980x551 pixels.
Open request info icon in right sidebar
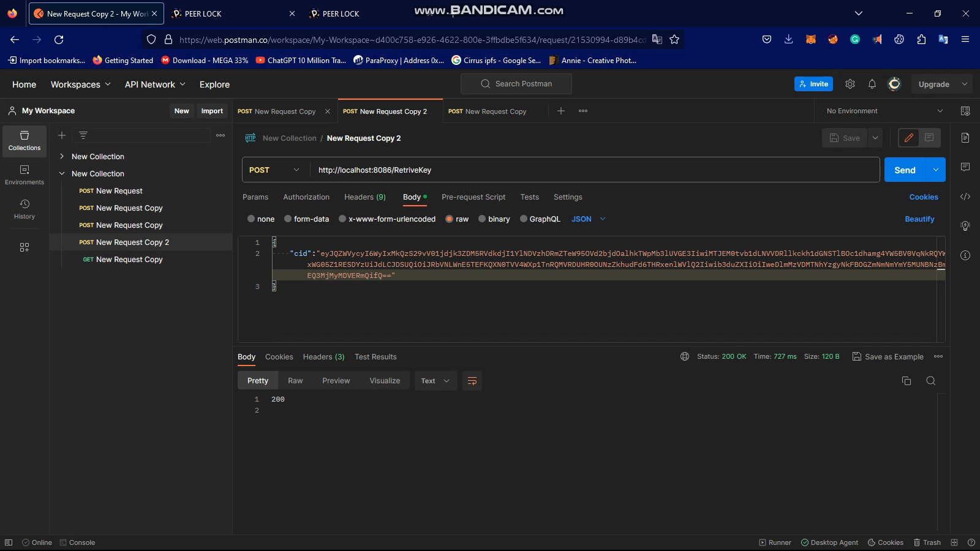pos(965,255)
